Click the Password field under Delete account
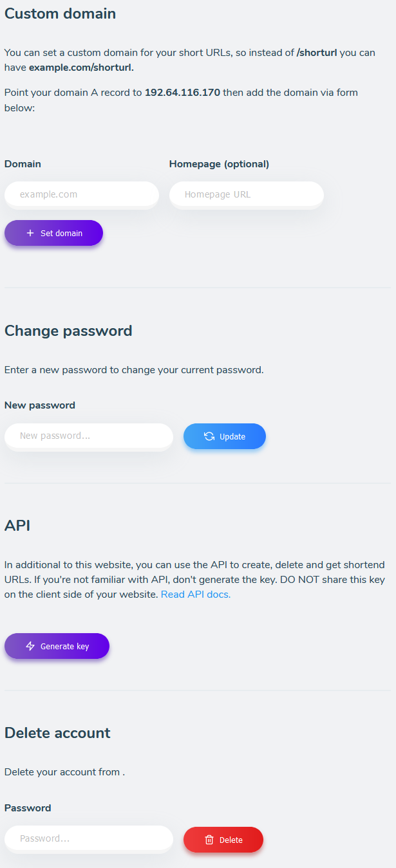 pyautogui.click(x=88, y=840)
